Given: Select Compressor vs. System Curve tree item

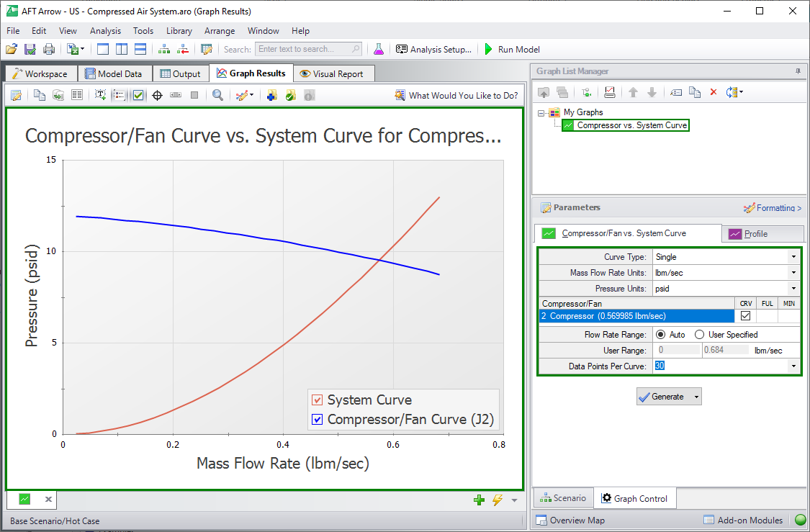Looking at the screenshot, I should tap(626, 125).
